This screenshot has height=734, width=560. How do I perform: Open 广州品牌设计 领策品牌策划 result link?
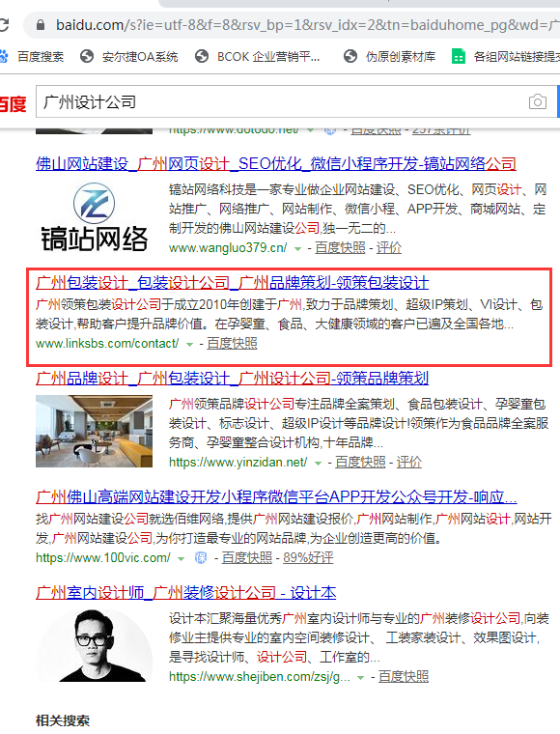click(232, 379)
